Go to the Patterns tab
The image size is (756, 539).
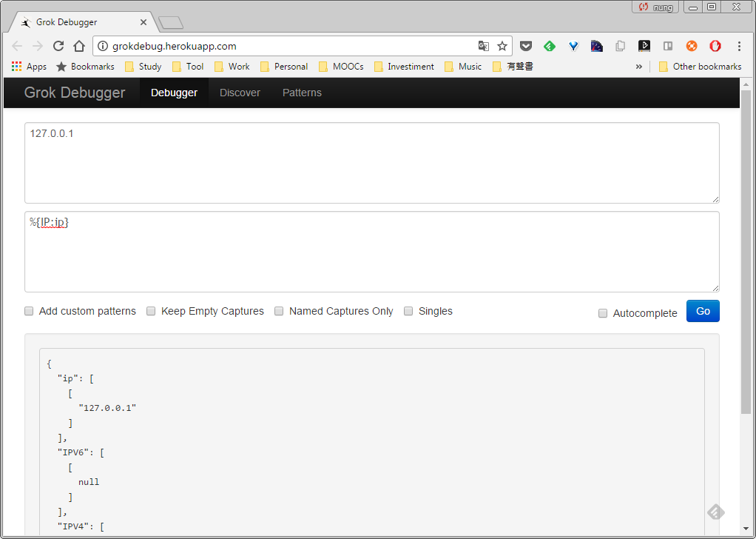tap(302, 93)
